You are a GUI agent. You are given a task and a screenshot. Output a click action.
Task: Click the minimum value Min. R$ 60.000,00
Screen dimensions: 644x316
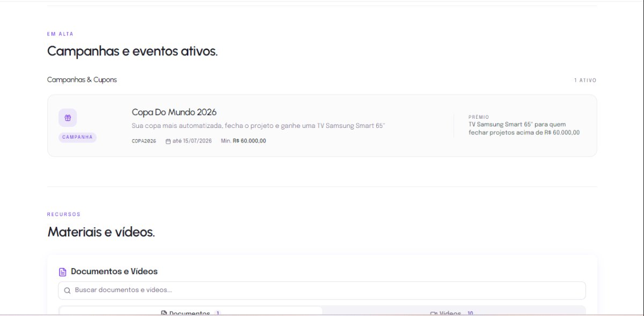coord(243,141)
